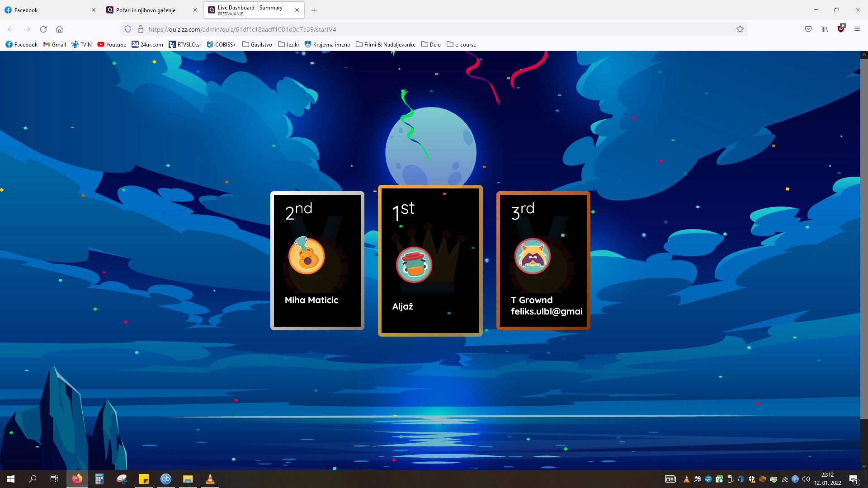
Task: Expand the Gasilstvo bookmarks folder
Action: pos(257,44)
